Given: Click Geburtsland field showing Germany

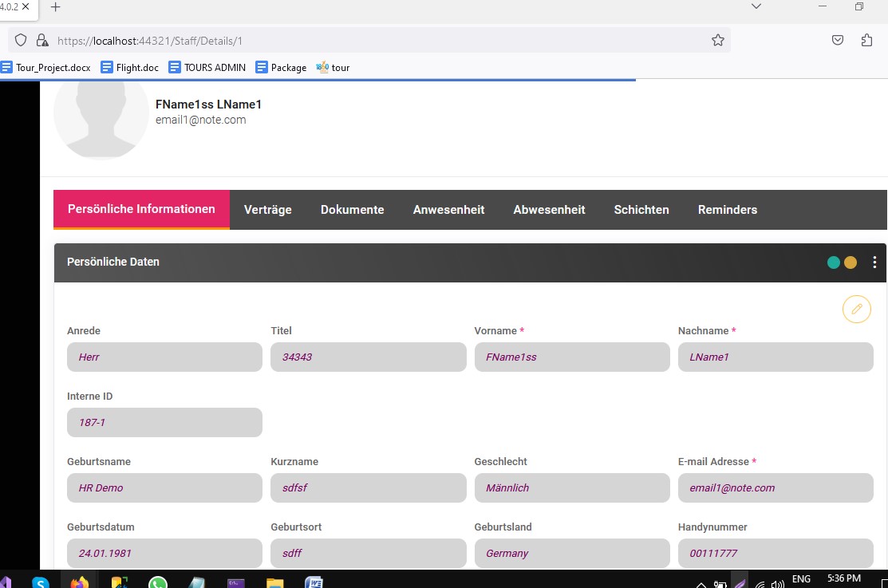Looking at the screenshot, I should (x=572, y=553).
